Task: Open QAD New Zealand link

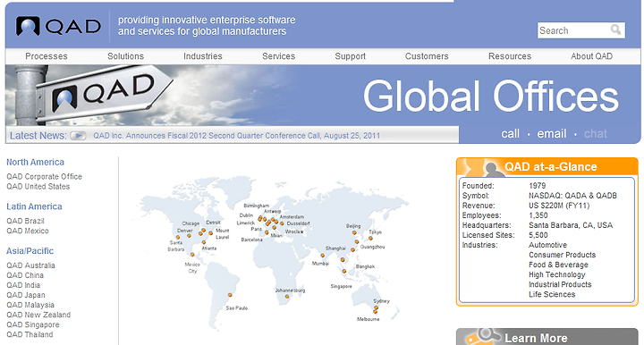Action: click(x=38, y=315)
